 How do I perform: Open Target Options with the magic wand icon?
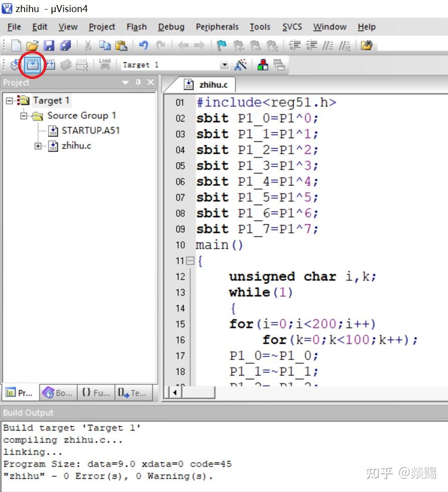[241, 65]
